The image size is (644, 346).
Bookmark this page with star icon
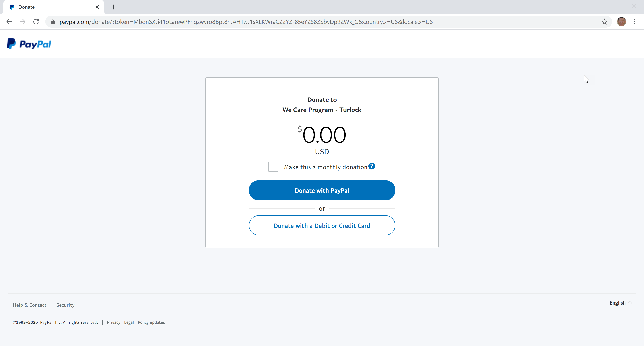click(x=604, y=22)
